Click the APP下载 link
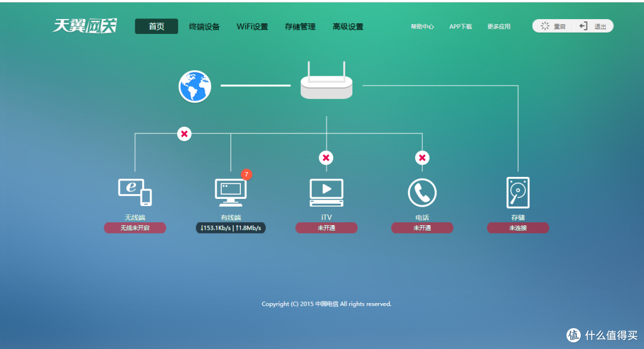Viewport: 644px width, 349px height. coord(460,27)
